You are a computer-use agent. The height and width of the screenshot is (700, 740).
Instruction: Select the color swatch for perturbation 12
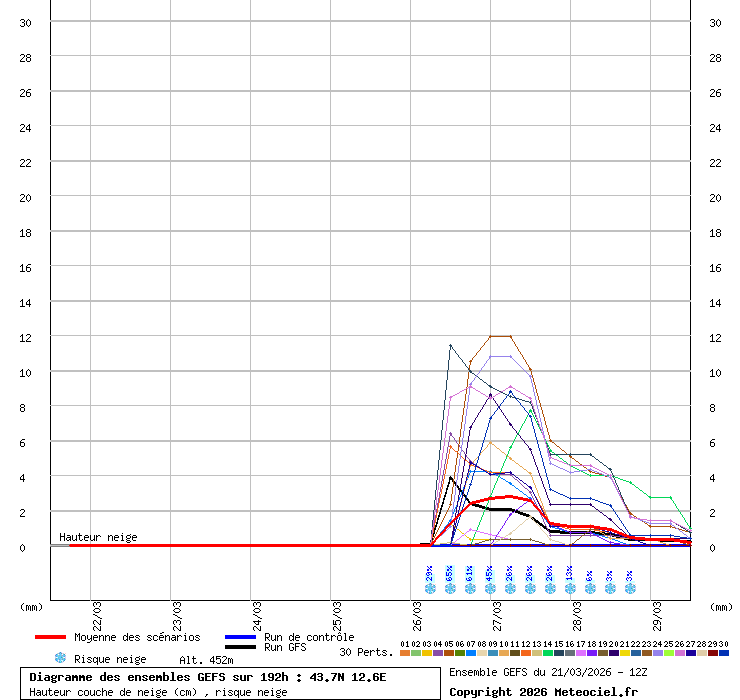coord(526,653)
